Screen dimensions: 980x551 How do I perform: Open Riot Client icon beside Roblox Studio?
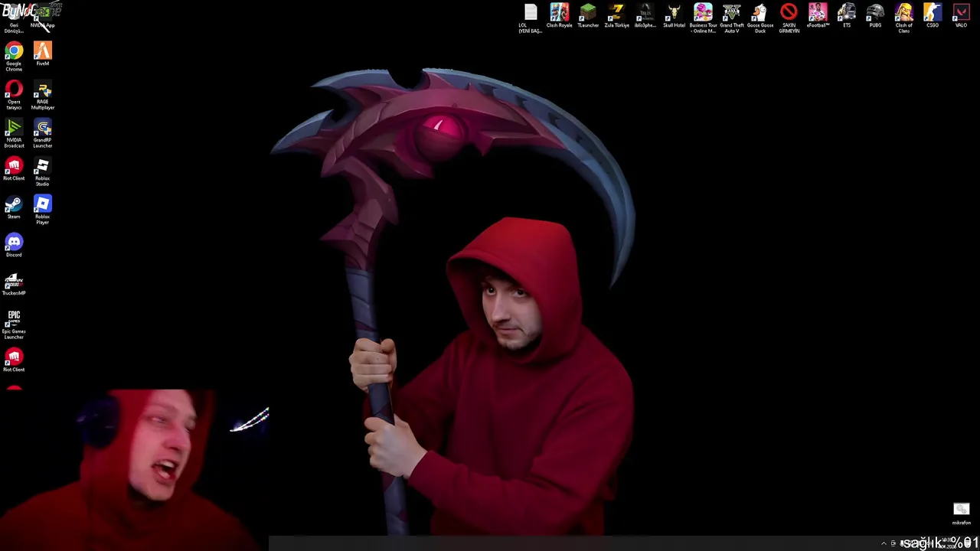point(14,168)
